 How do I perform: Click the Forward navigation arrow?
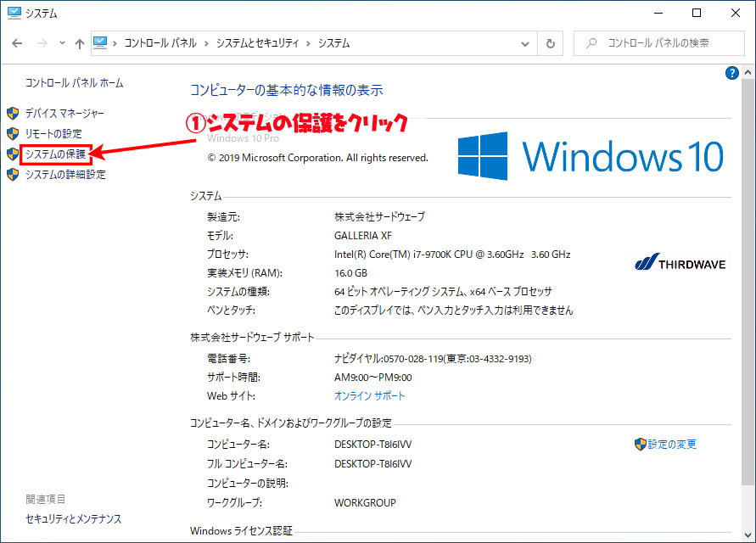click(x=42, y=43)
